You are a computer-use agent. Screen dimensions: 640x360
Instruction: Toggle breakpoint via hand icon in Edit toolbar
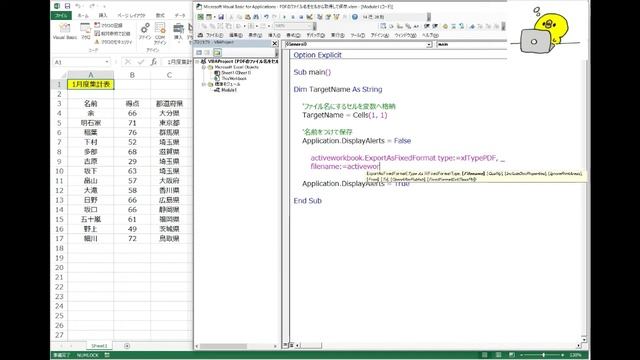point(445,26)
